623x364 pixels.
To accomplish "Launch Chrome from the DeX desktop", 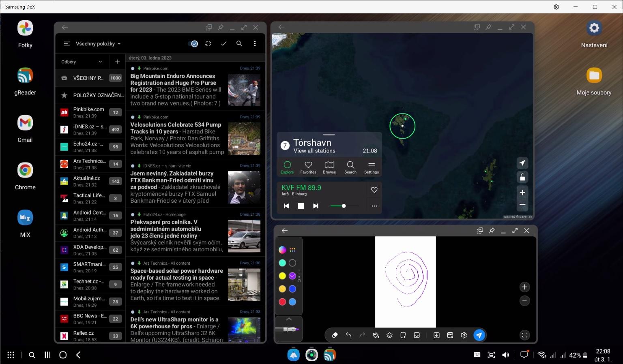I will click(x=25, y=176).
